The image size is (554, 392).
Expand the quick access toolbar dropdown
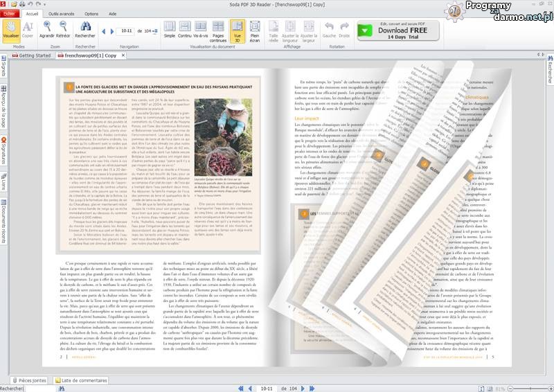point(44,5)
